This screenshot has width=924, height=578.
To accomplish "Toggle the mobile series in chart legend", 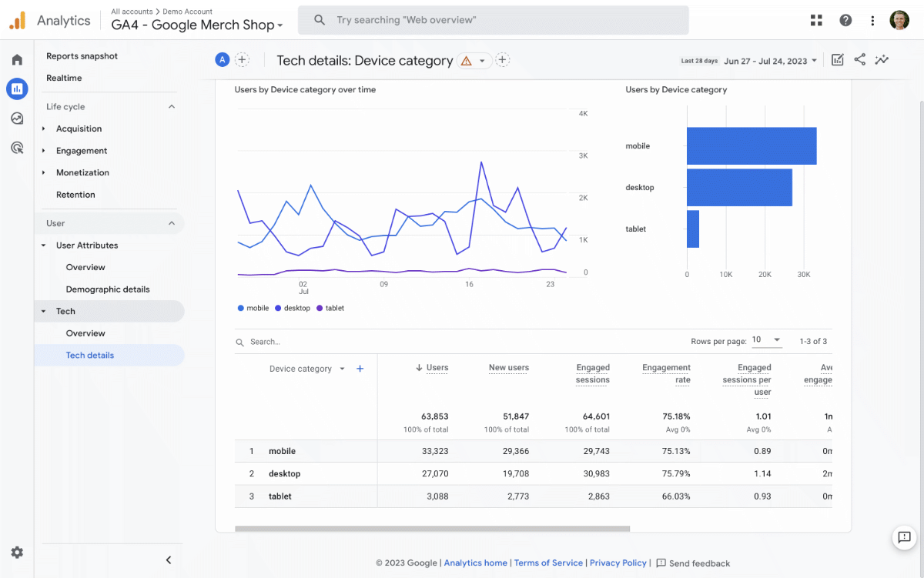I will [x=253, y=308].
